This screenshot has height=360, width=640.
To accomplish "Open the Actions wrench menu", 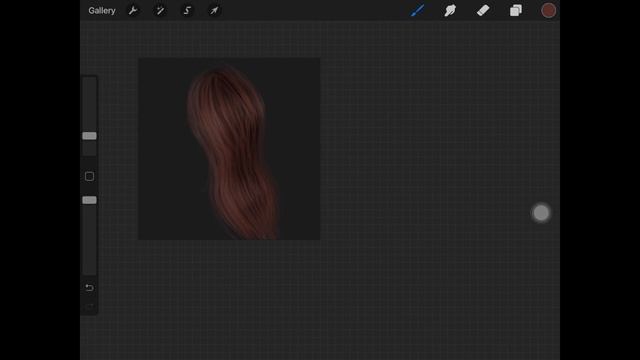I will click(133, 11).
